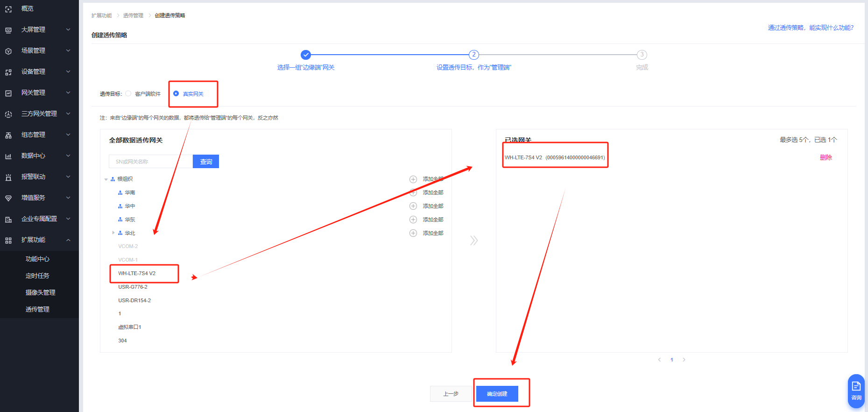This screenshot has height=412, width=868.
Task: Open the 咨询 consultation floating icon
Action: click(x=856, y=391)
